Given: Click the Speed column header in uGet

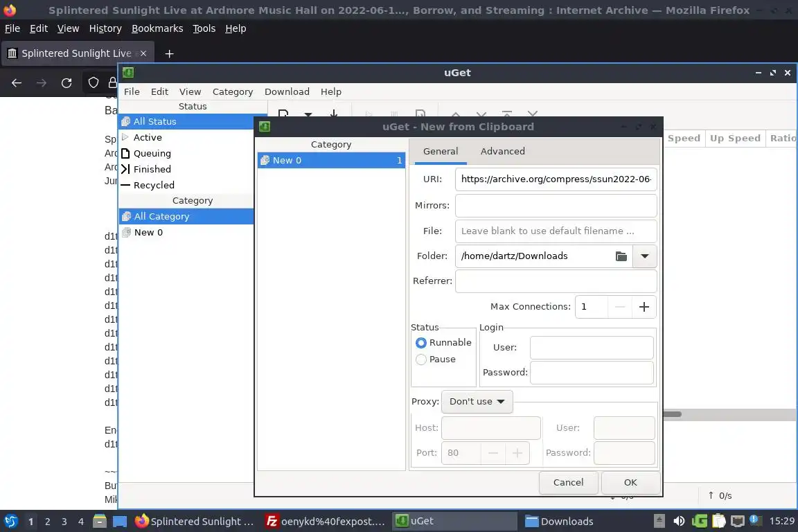Looking at the screenshot, I should [x=684, y=139].
